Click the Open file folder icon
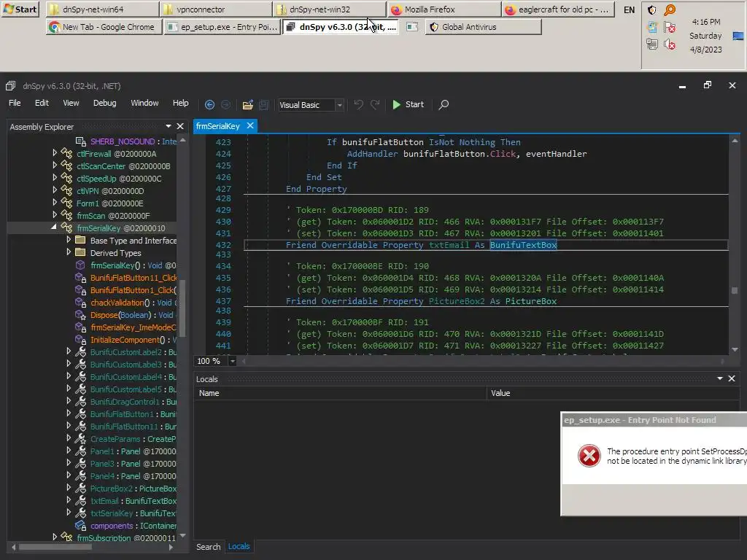Viewport: 747px width, 560px height. tap(248, 105)
